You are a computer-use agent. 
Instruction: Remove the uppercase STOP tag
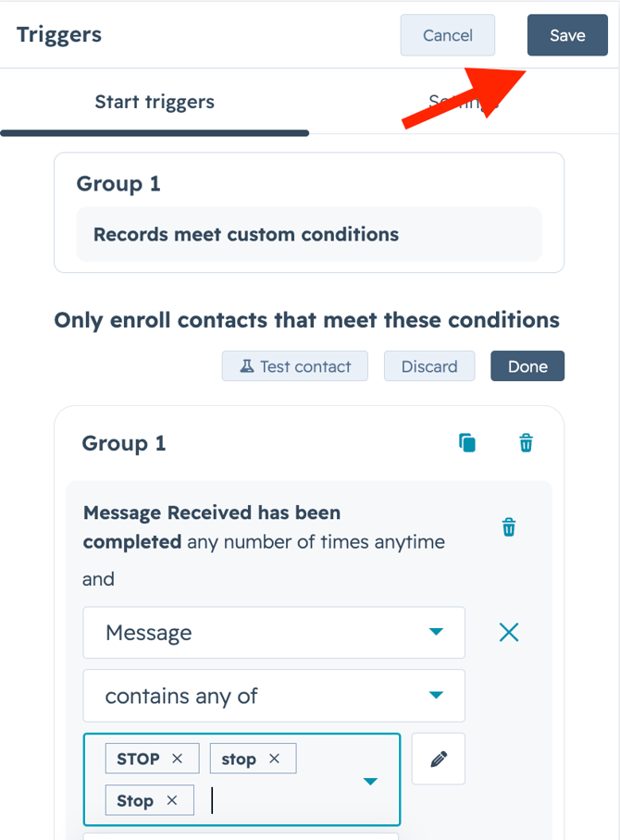coord(178,759)
